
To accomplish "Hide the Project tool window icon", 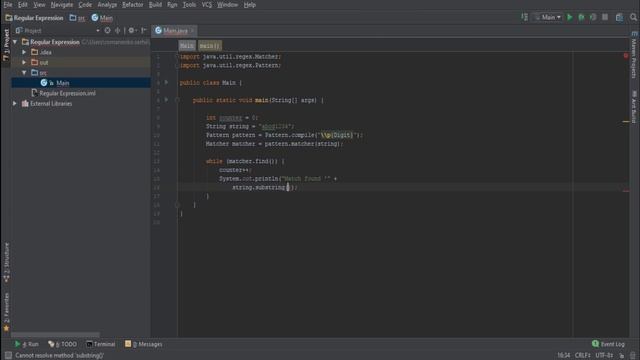I will [143, 30].
